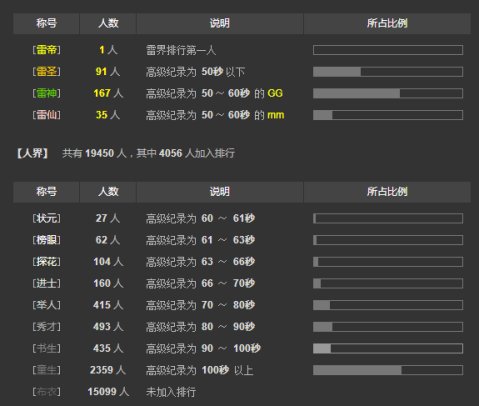Image resolution: width=479 pixels, height=406 pixels.
Task: Click the 人界 table's 人数 column header
Action: click(108, 192)
